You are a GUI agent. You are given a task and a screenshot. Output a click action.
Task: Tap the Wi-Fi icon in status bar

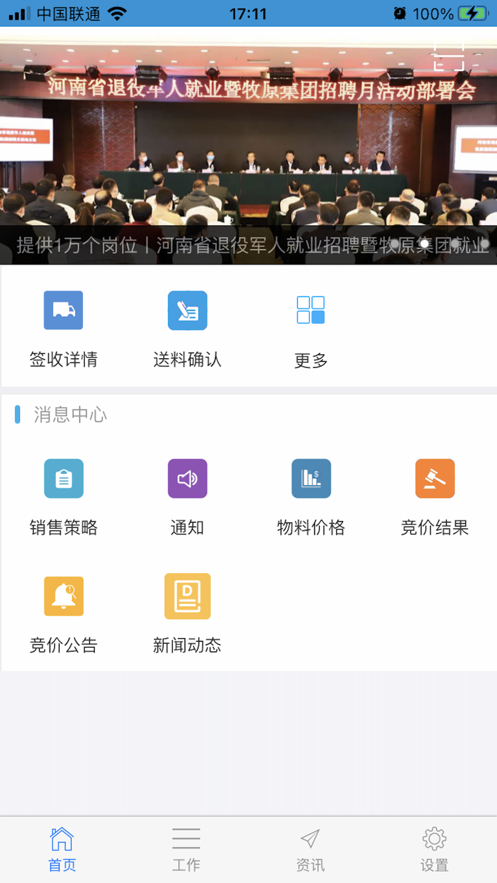[117, 14]
